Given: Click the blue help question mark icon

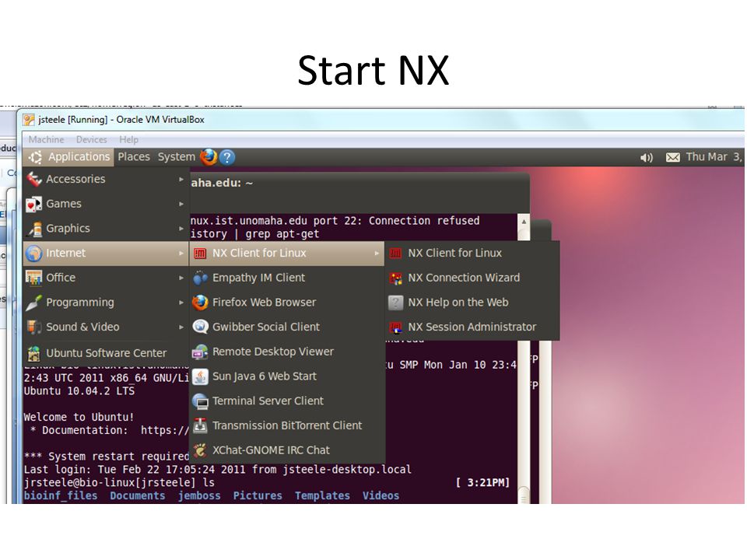Looking at the screenshot, I should 227,157.
